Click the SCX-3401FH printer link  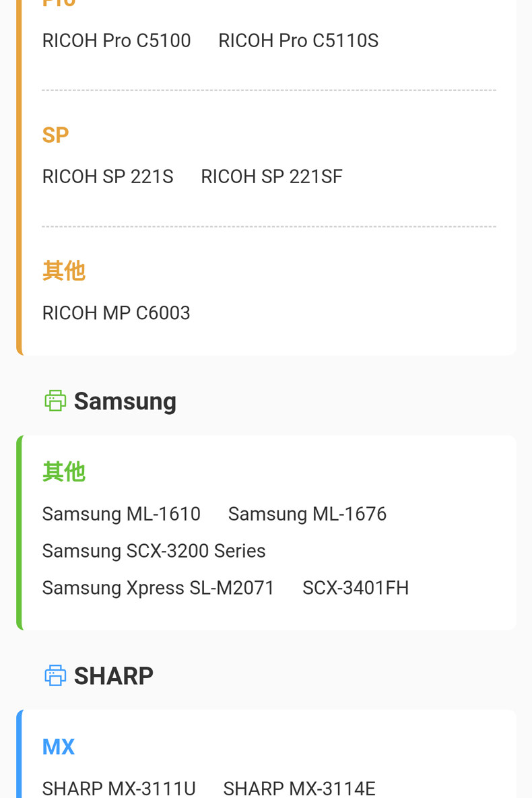(356, 588)
